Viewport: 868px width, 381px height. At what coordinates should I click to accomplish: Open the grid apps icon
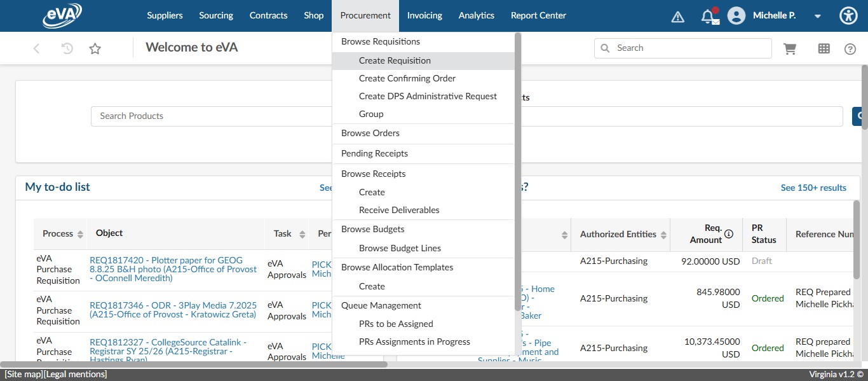(x=824, y=48)
